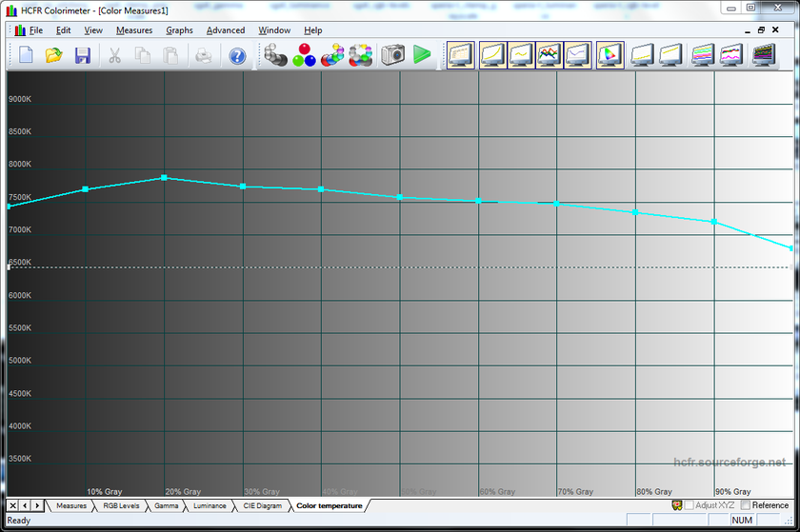Open the Measures menu

click(134, 30)
